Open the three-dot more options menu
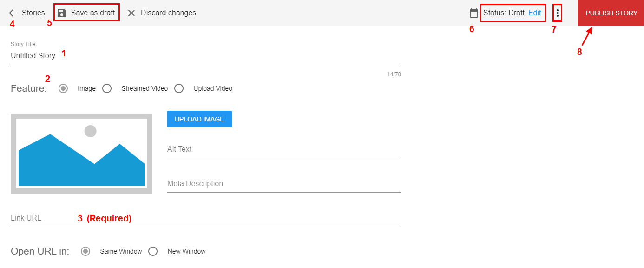The image size is (644, 268). pos(558,13)
